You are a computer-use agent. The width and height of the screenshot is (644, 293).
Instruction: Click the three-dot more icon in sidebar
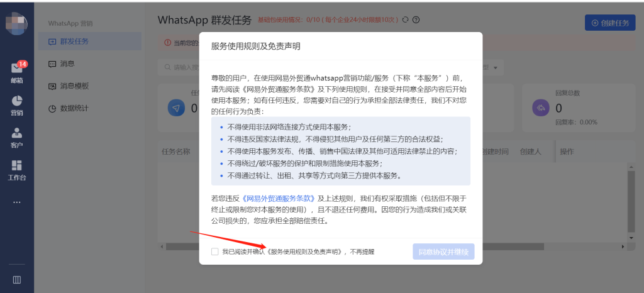16,202
